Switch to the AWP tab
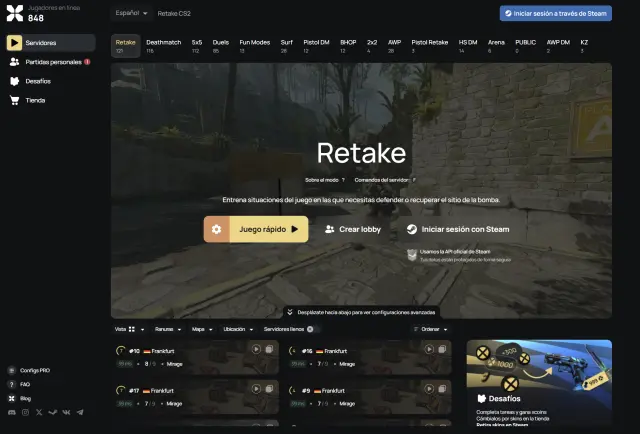Viewport: 640px width, 434px height. [394, 46]
